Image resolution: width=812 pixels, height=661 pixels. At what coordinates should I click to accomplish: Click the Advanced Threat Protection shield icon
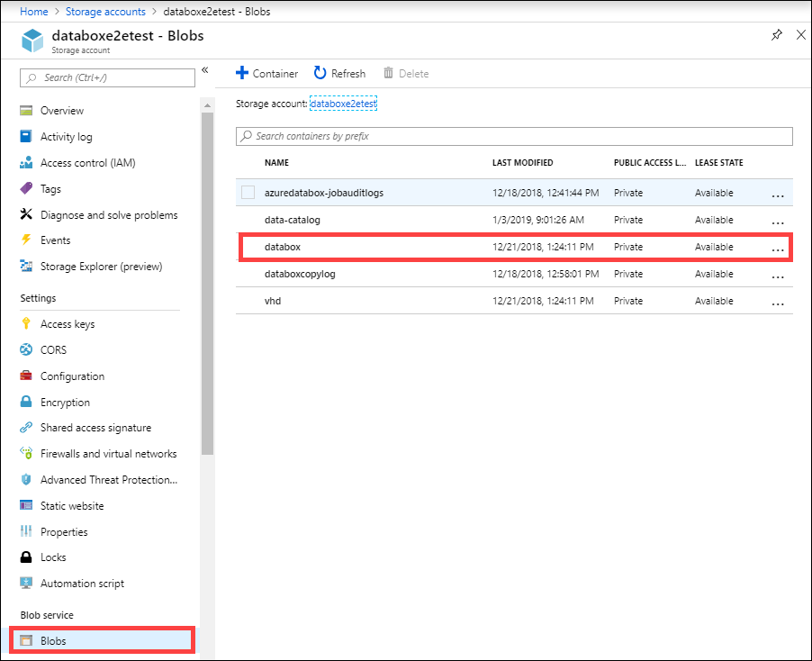(26, 480)
